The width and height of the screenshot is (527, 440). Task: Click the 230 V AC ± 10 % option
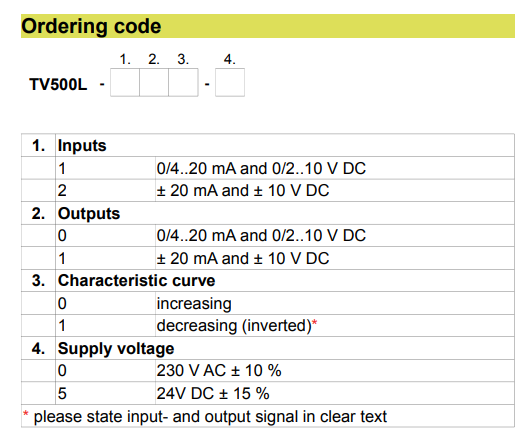[268, 371]
